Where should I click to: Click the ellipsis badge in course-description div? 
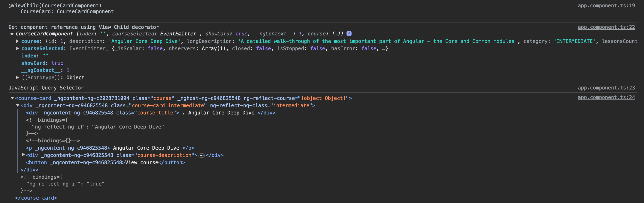[201, 156]
